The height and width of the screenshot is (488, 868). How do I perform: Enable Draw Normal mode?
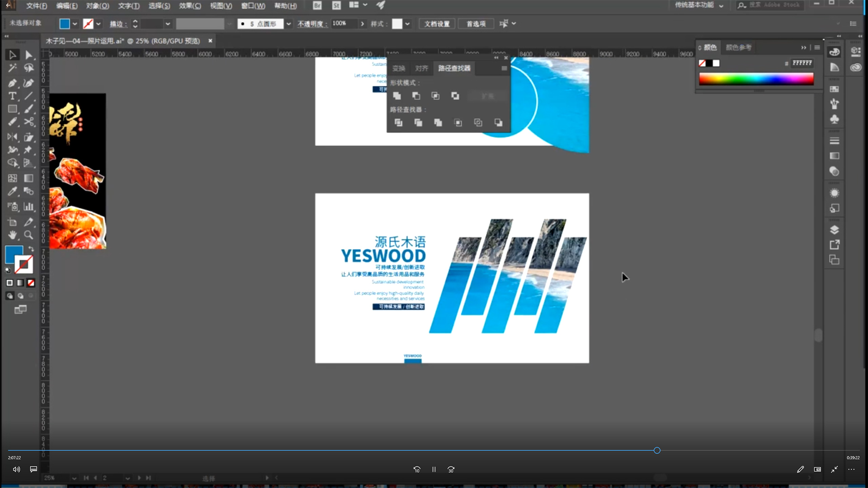9,296
